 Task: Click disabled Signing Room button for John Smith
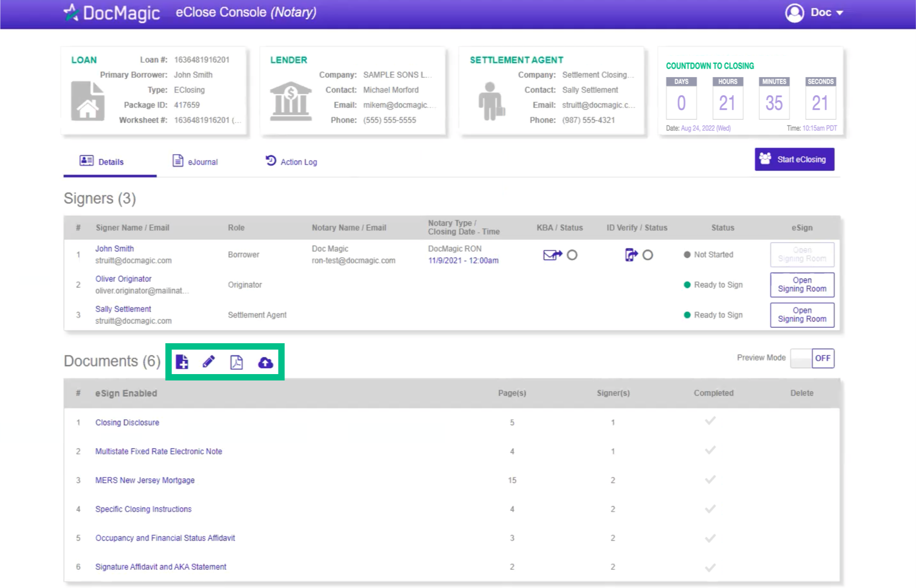802,254
